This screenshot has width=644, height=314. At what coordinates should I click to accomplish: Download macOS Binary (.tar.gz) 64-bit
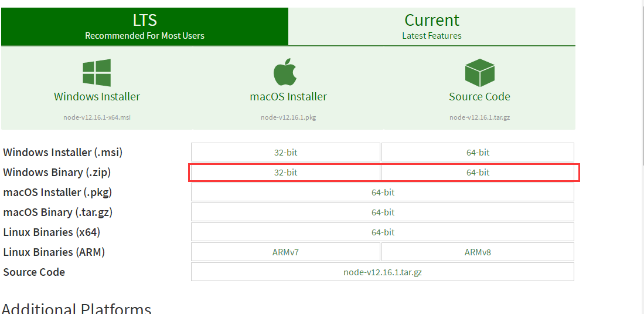(x=383, y=212)
